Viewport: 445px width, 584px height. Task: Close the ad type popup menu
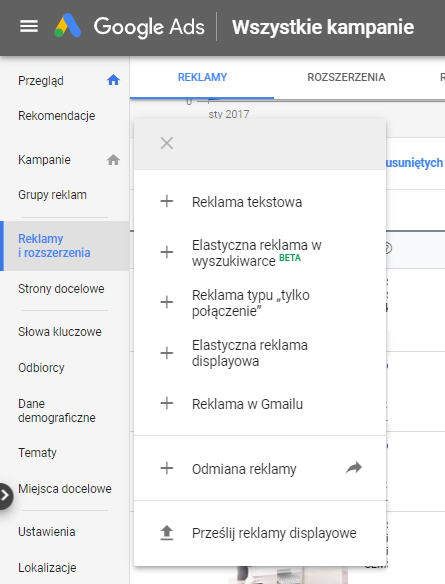tap(166, 143)
